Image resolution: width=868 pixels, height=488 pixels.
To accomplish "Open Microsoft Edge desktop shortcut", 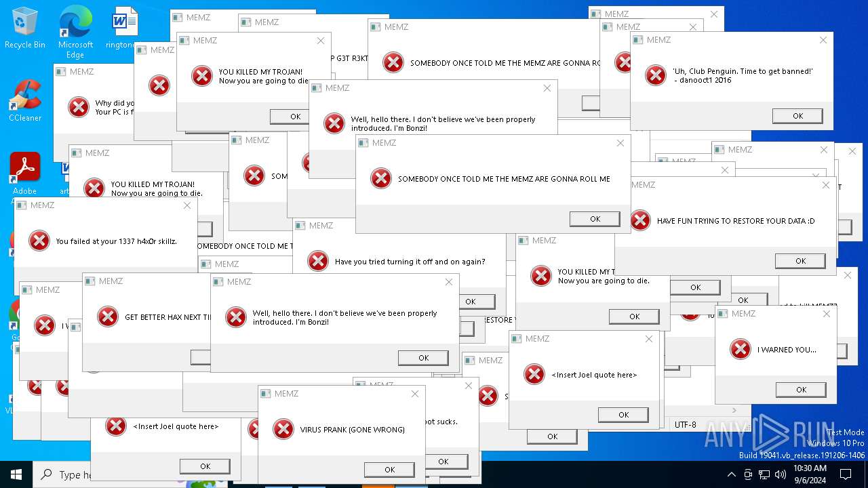I will [x=75, y=32].
